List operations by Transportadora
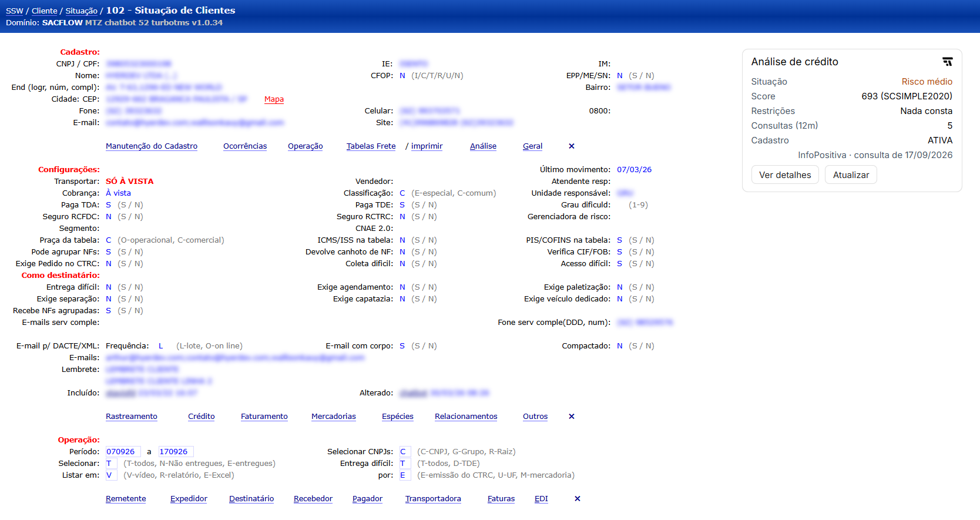The image size is (980, 520). point(433,499)
